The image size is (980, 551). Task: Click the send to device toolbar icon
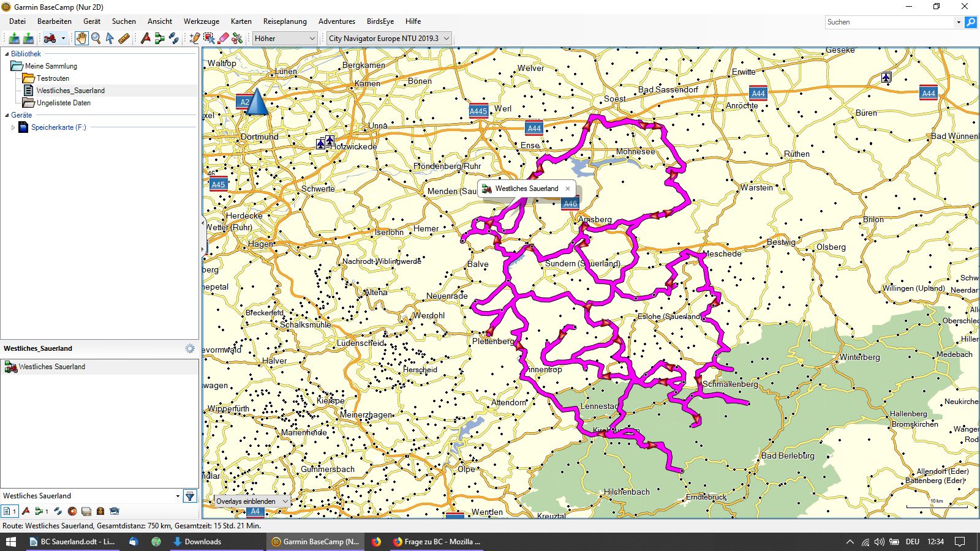[x=14, y=39]
